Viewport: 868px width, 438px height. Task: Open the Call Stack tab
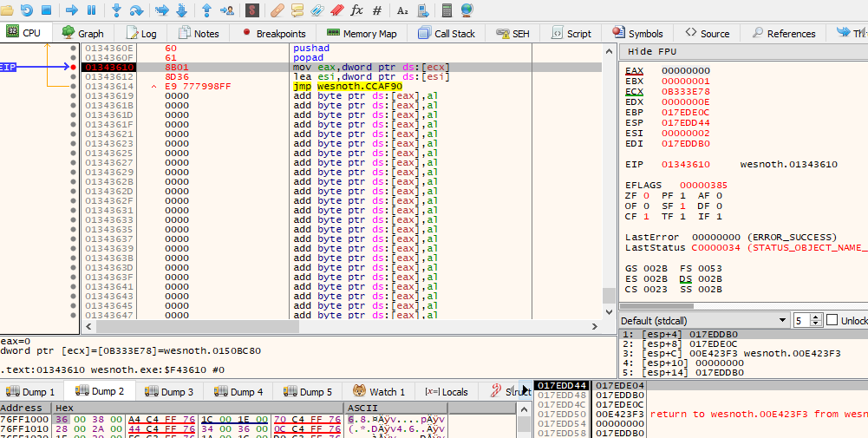[447, 33]
